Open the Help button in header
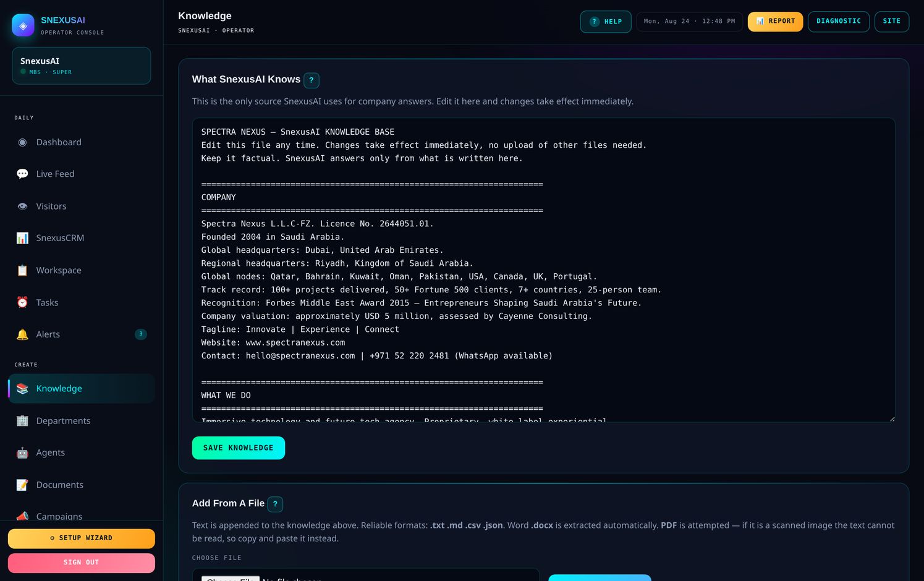Image resolution: width=924 pixels, height=581 pixels. (606, 22)
